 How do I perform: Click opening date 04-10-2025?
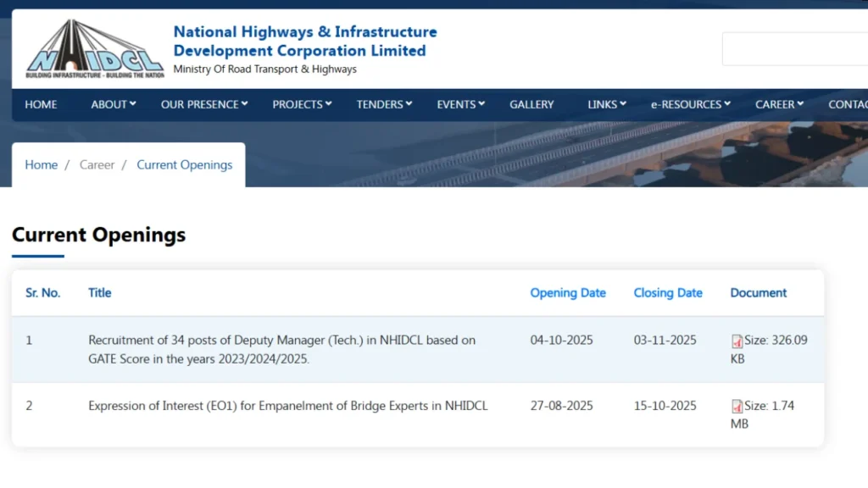pyautogui.click(x=561, y=341)
